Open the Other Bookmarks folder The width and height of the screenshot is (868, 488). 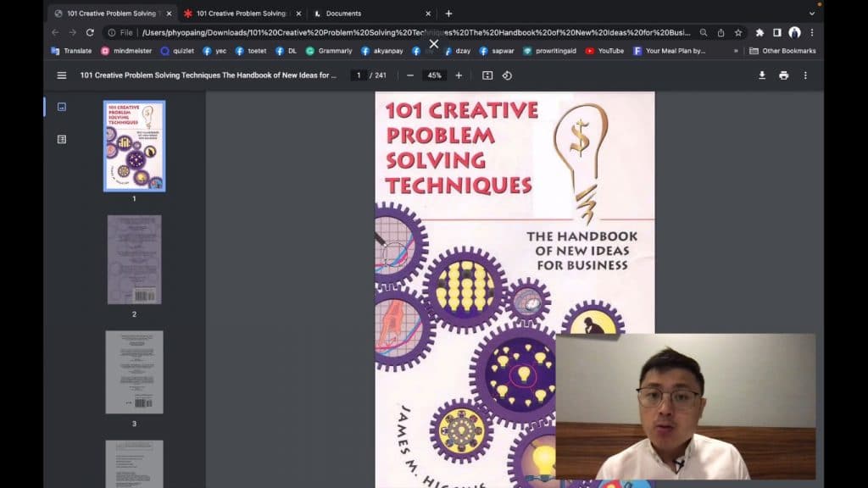[782, 51]
